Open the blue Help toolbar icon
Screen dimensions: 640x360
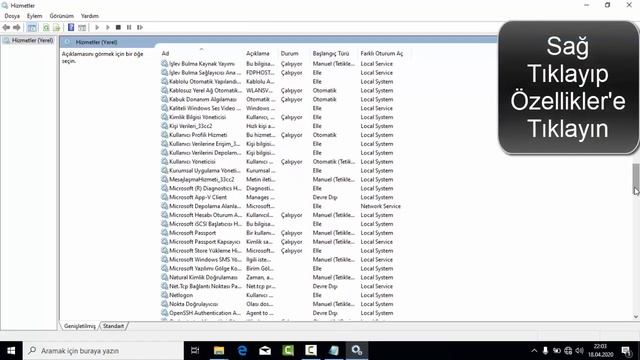(71, 27)
